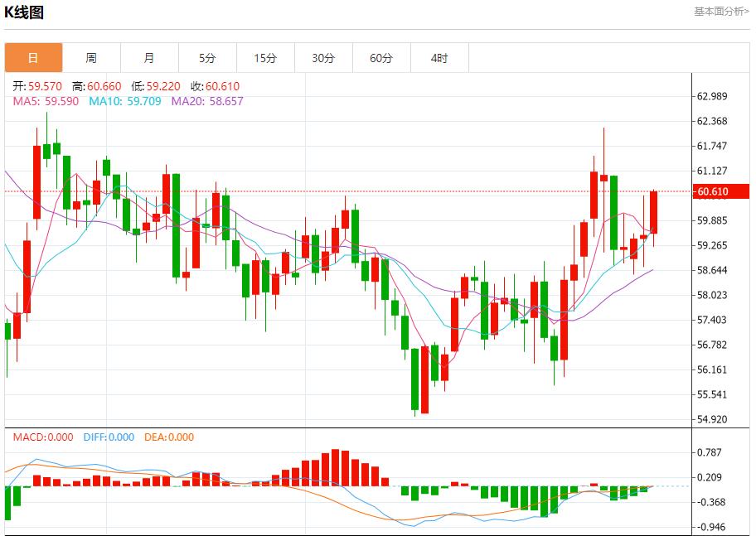Screen dimensions: 756x536
Task: Click the MA20 indicator label
Action: [207, 101]
